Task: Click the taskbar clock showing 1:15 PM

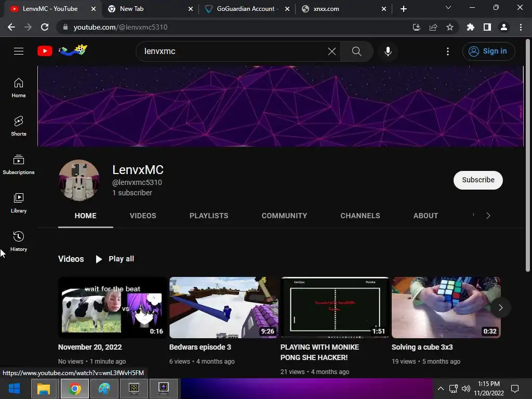Action: pos(488,389)
